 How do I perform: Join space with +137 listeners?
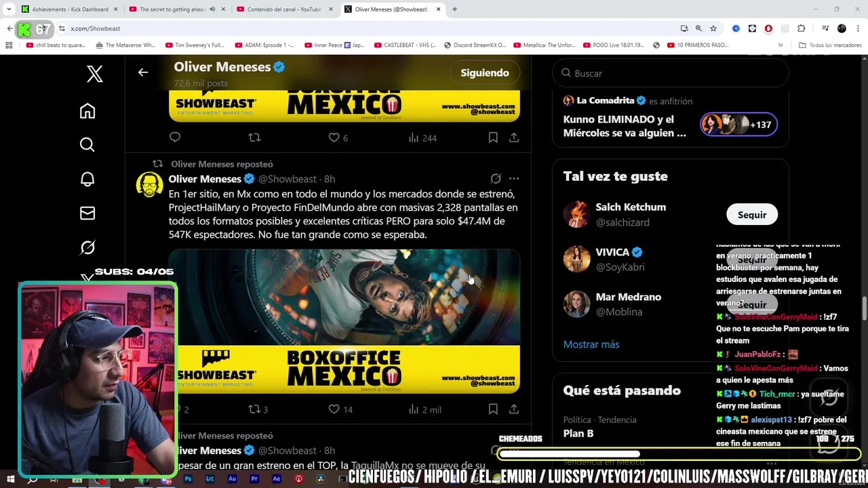[739, 125]
